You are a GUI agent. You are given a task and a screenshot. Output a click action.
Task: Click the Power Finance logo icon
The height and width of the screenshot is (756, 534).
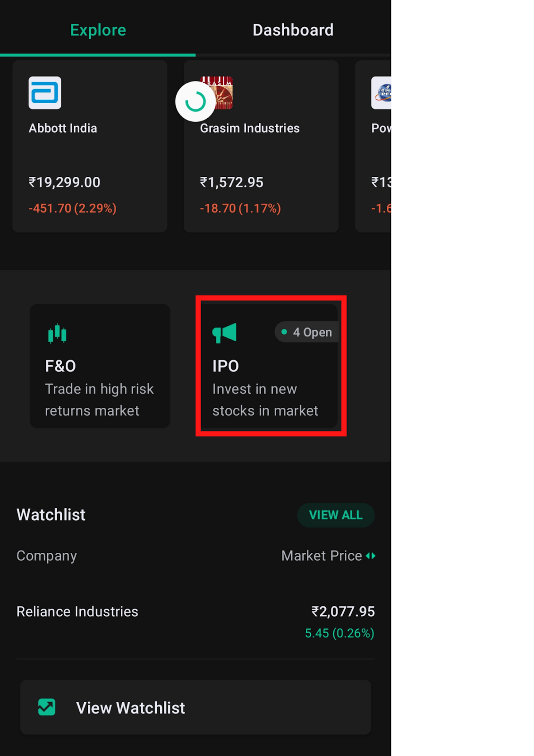(381, 93)
